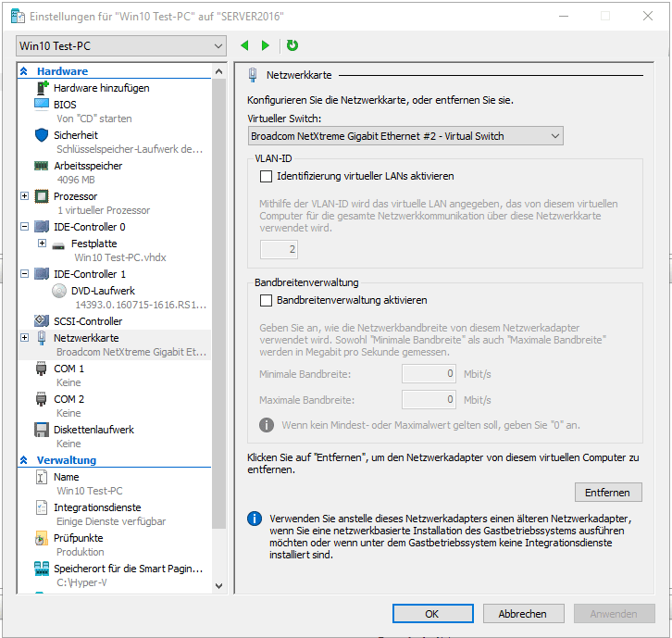Click the Anwenden button
The image size is (672, 638).
coord(614,614)
